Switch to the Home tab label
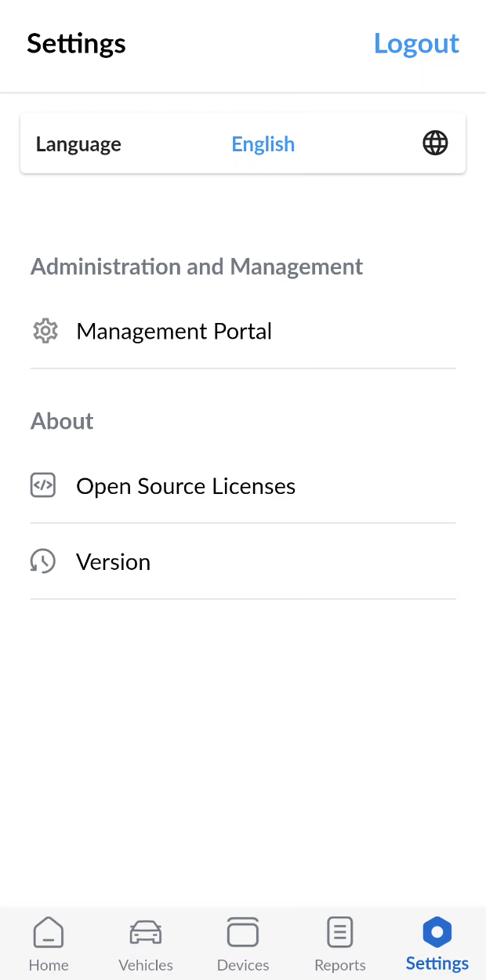Viewport: 486px width, 980px height. tap(49, 965)
